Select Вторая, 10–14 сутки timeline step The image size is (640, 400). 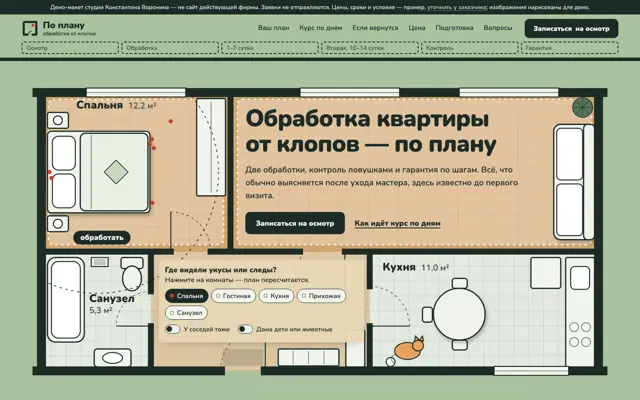pos(370,48)
